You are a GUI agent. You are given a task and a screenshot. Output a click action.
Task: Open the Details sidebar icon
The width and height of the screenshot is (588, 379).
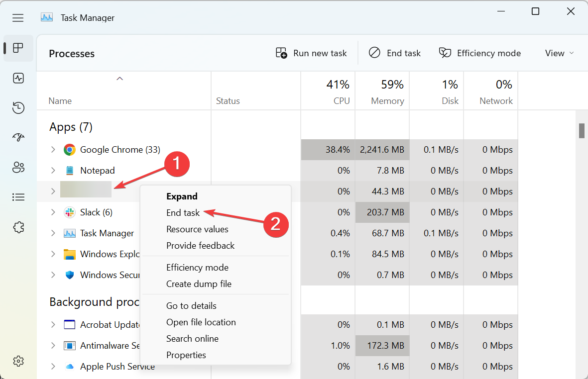click(18, 197)
